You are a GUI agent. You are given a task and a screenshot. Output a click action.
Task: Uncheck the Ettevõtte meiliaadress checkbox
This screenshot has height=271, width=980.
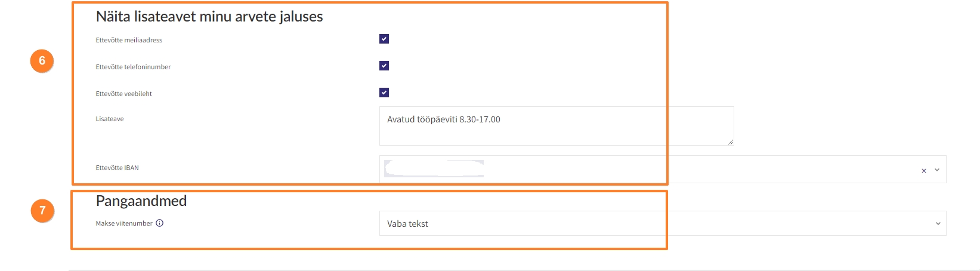pos(384,39)
